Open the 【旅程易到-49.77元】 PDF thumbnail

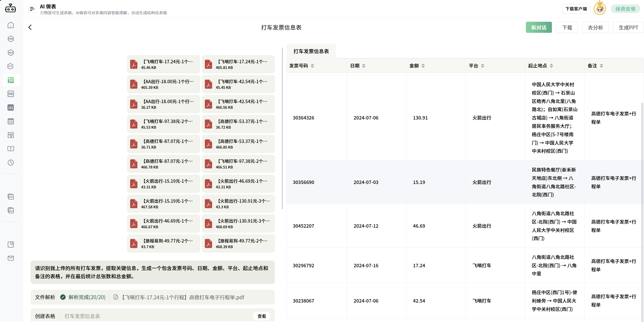click(163, 243)
